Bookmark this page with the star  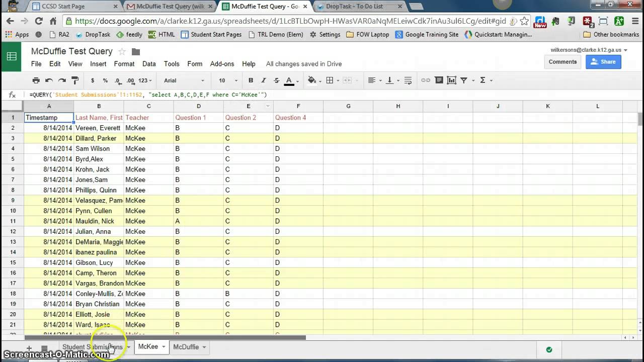point(524,21)
